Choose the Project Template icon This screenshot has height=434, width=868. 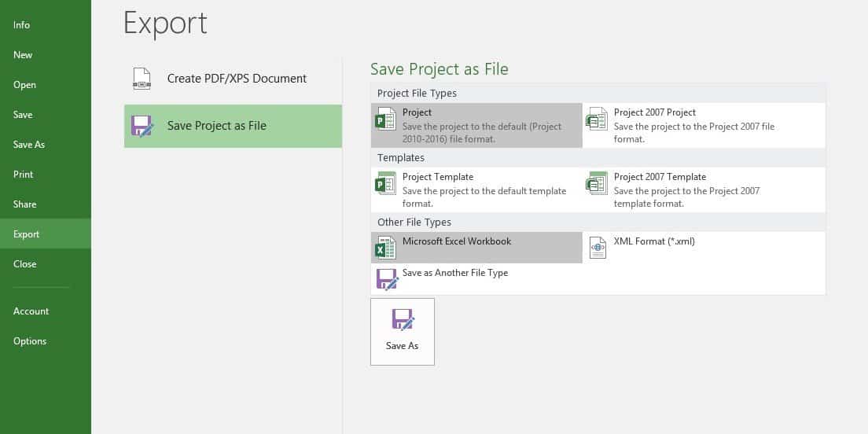385,184
